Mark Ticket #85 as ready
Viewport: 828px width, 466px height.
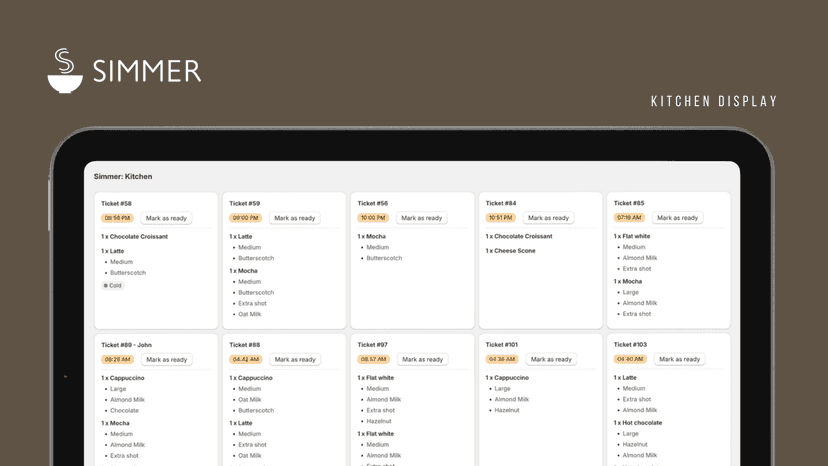point(678,218)
